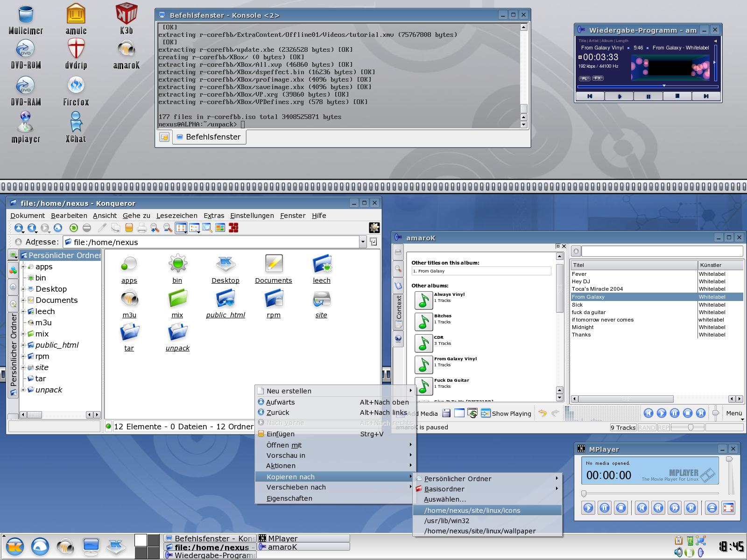The height and width of the screenshot is (560, 747).
Task: Click the Konsole icon on panel
Action: (x=91, y=547)
